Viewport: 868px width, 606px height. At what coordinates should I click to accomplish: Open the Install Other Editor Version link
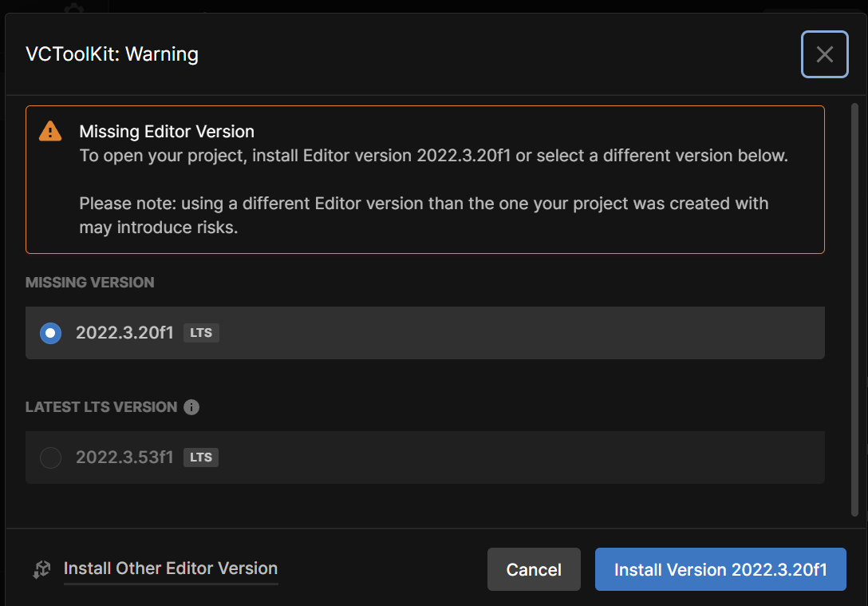point(171,568)
